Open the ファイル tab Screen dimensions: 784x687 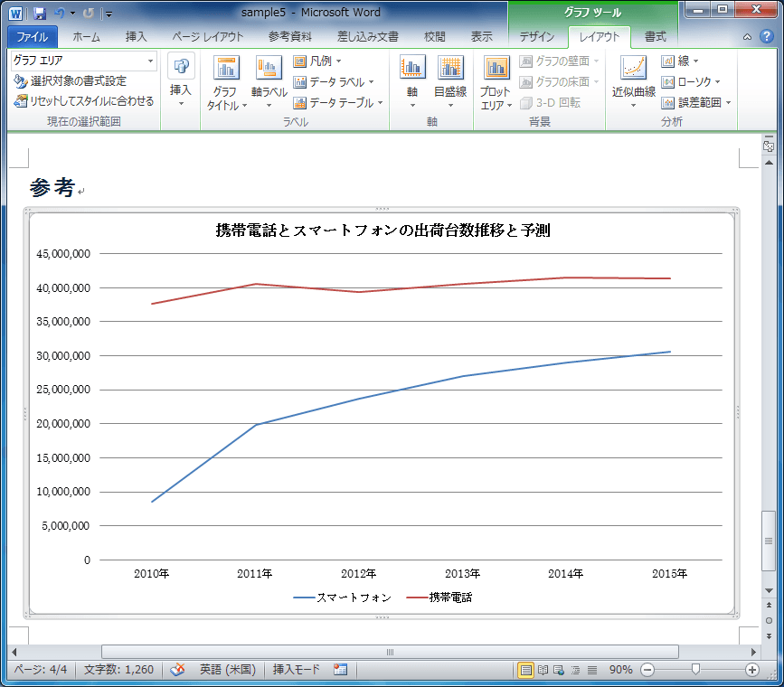tap(33, 36)
